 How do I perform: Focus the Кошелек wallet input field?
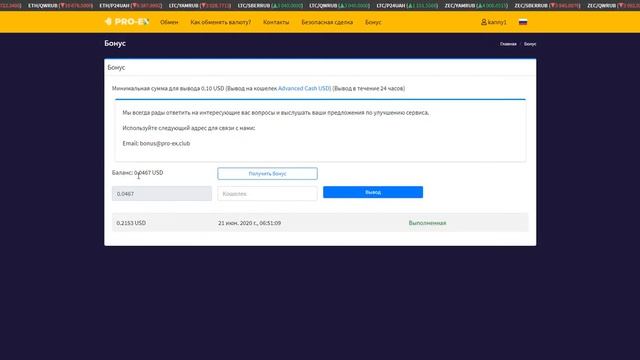tap(267, 194)
